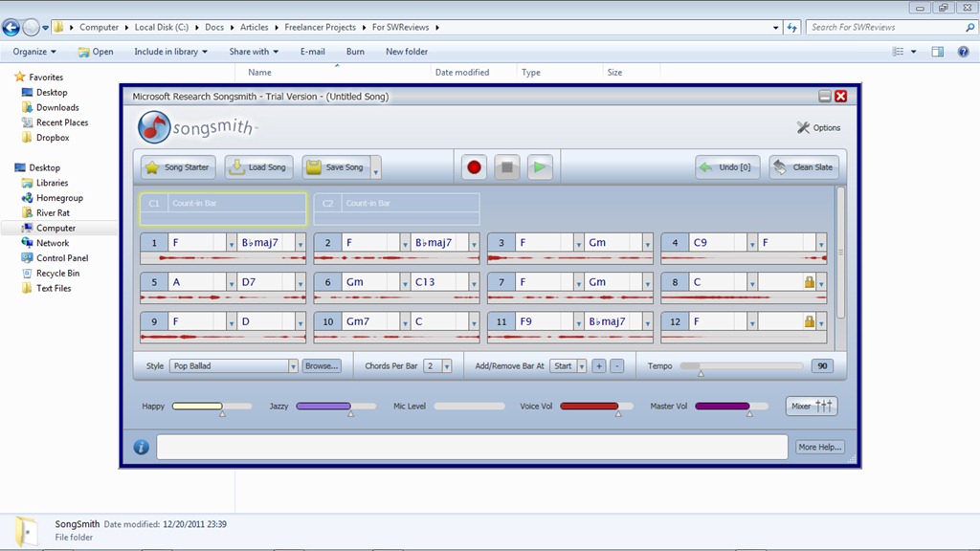Open the Share with menu
This screenshot has width=980, height=551.
click(x=254, y=52)
